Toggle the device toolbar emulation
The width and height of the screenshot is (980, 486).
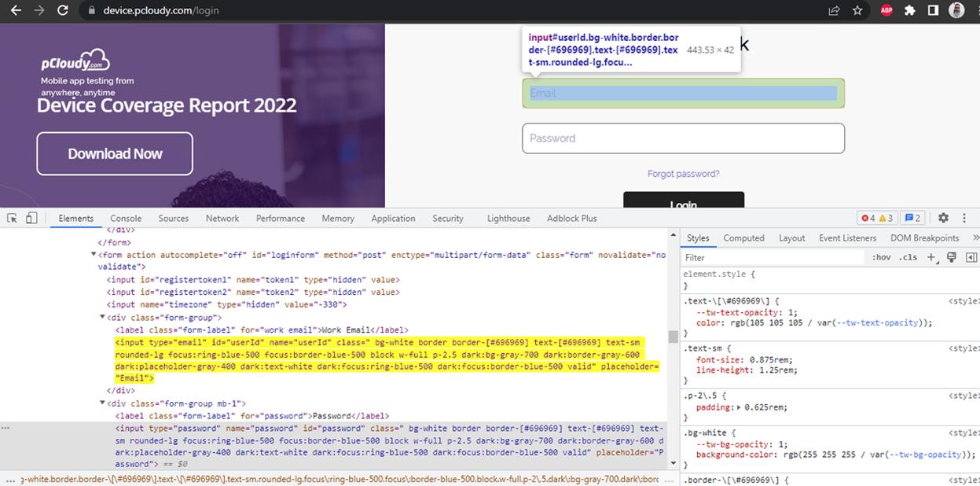(x=31, y=218)
